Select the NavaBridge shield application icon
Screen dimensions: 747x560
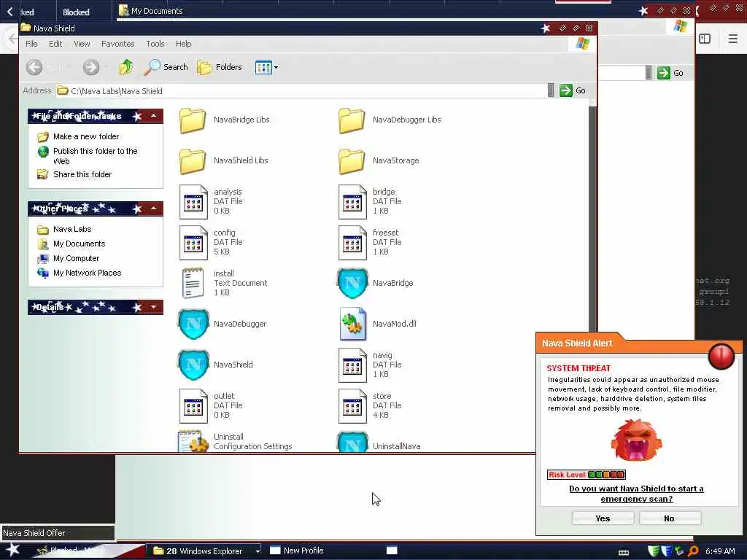pos(352,283)
